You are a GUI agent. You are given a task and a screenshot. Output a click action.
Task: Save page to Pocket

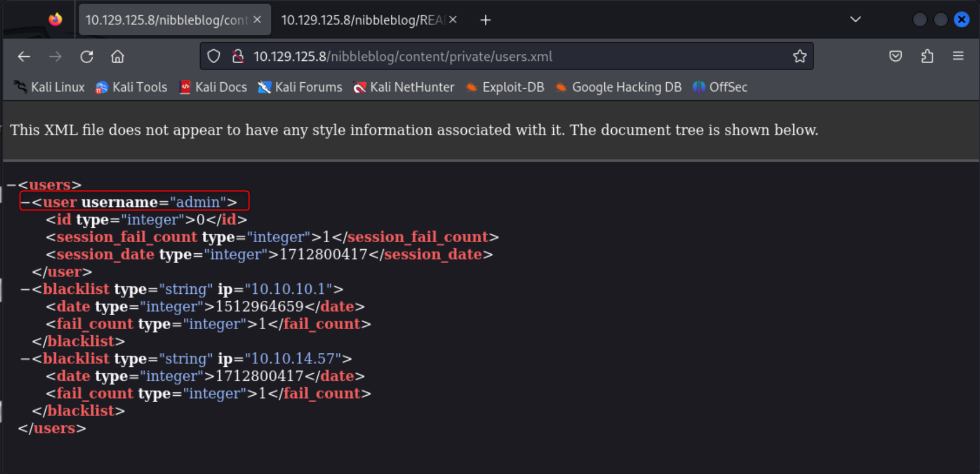click(895, 56)
